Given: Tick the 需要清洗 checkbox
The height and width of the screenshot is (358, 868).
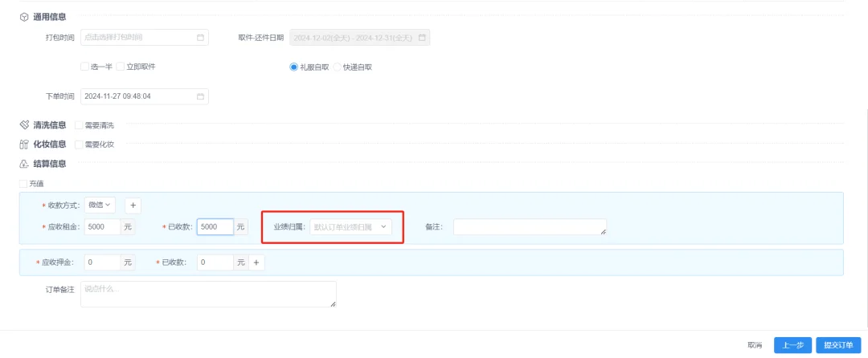Looking at the screenshot, I should click(x=79, y=125).
